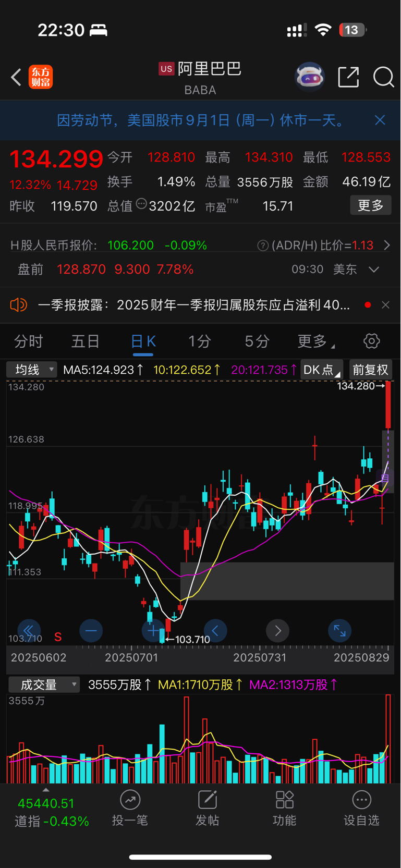Open the search magnifier icon

click(383, 77)
